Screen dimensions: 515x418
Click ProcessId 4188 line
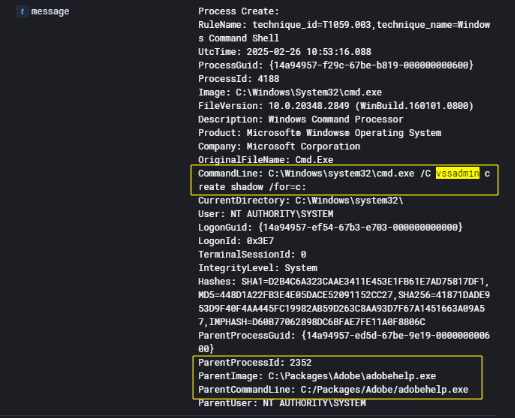pyautogui.click(x=239, y=79)
